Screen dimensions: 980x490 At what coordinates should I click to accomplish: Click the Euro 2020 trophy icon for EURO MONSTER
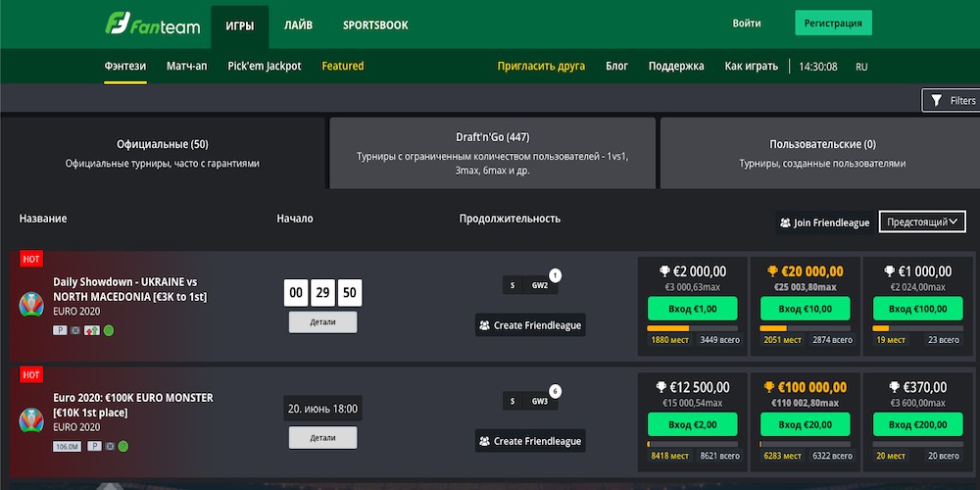pos(32,420)
